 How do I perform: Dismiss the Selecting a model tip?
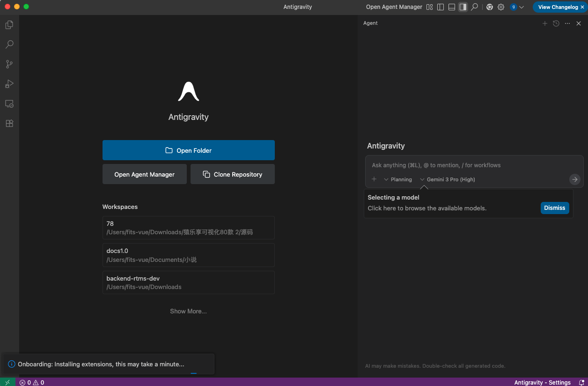coord(554,208)
